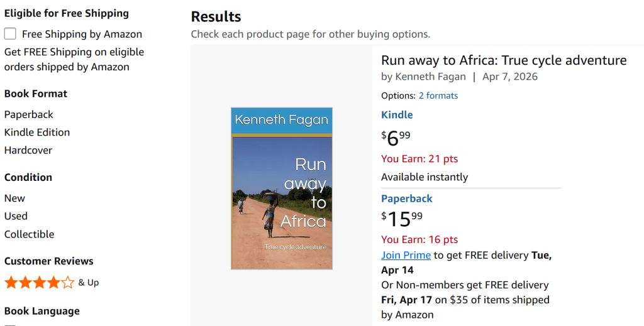Open the Run away to Africa book cover

coord(281,188)
